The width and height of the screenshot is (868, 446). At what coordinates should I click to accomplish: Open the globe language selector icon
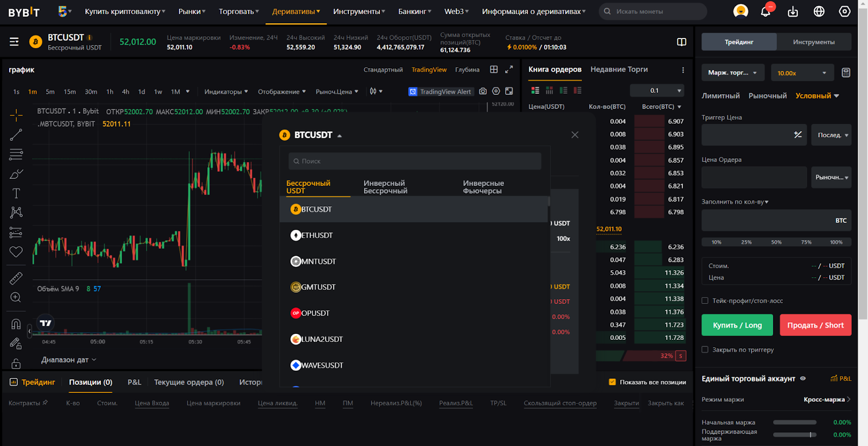coord(819,11)
